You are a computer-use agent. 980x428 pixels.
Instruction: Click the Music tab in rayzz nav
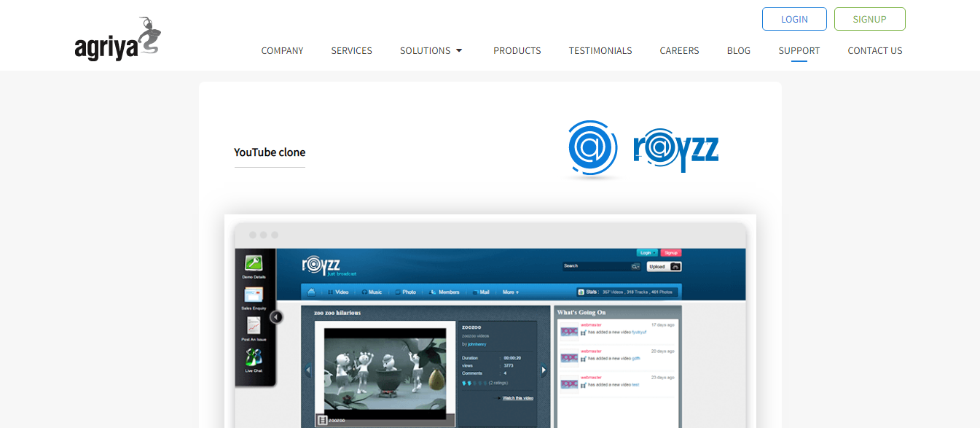pyautogui.click(x=372, y=292)
